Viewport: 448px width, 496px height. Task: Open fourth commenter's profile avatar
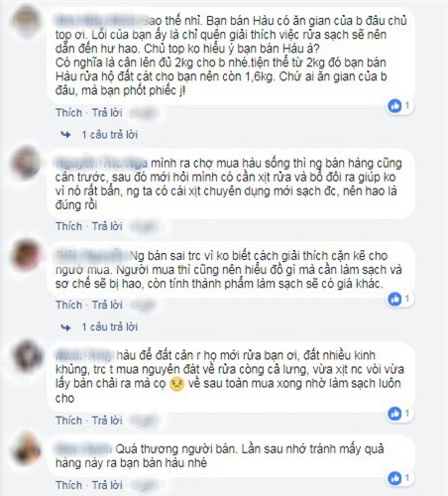(x=27, y=356)
